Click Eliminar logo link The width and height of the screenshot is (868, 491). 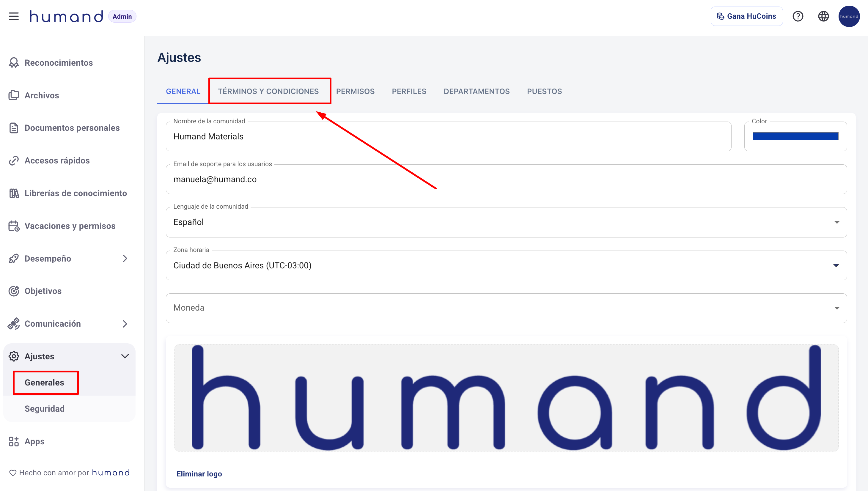point(199,474)
